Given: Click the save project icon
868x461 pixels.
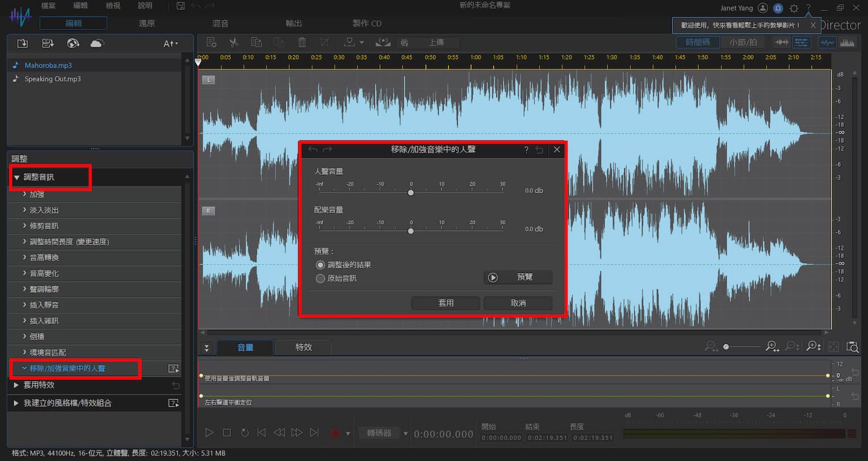Looking at the screenshot, I should tap(181, 6).
